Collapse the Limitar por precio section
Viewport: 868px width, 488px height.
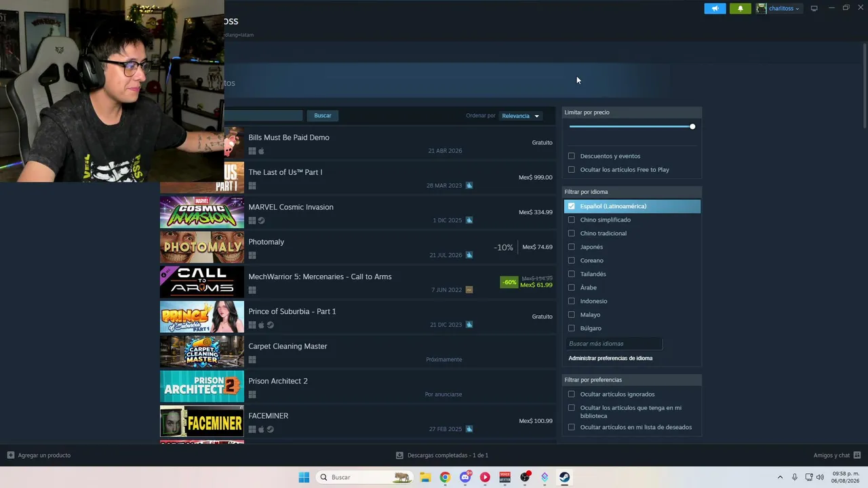(x=632, y=113)
